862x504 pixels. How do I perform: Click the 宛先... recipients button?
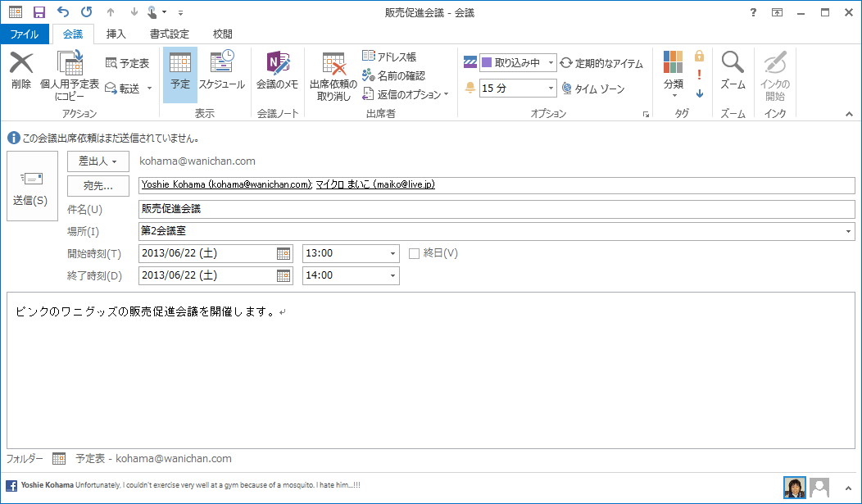98,186
